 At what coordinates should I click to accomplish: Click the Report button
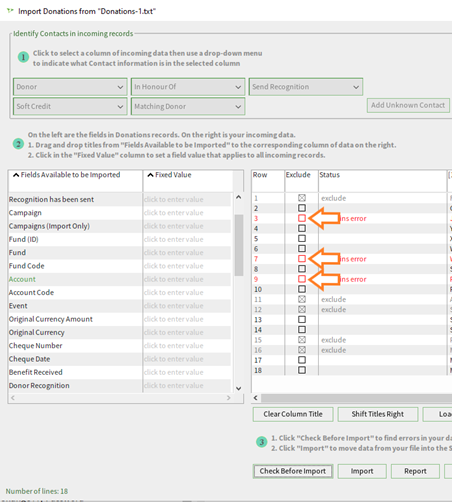coord(415,471)
